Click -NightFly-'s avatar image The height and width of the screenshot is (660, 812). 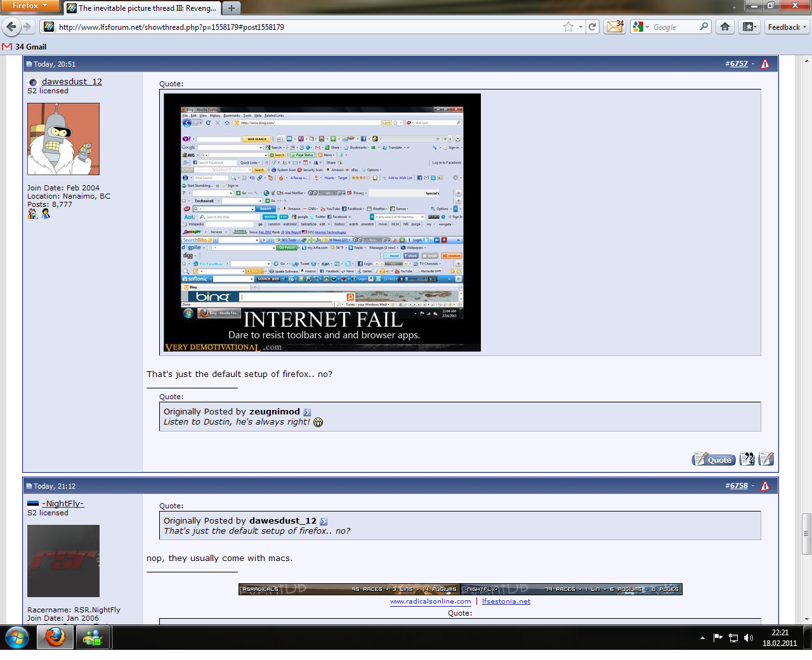63,561
